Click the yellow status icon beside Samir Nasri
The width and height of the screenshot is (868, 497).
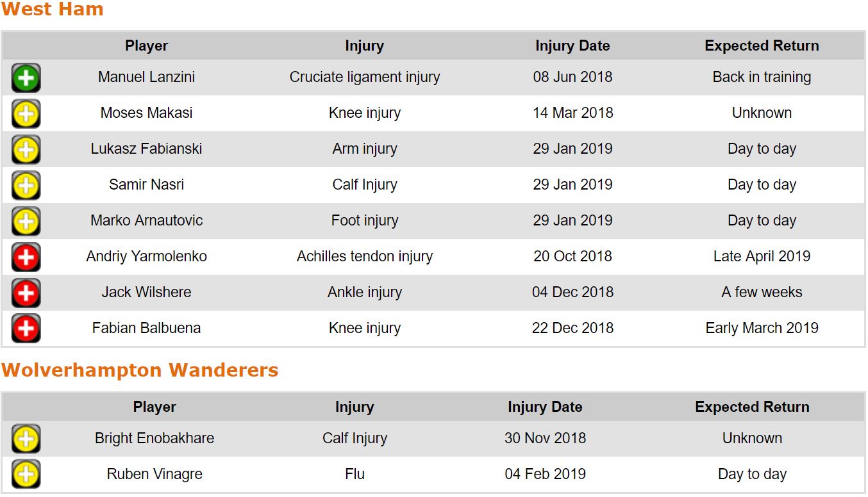coord(26,186)
